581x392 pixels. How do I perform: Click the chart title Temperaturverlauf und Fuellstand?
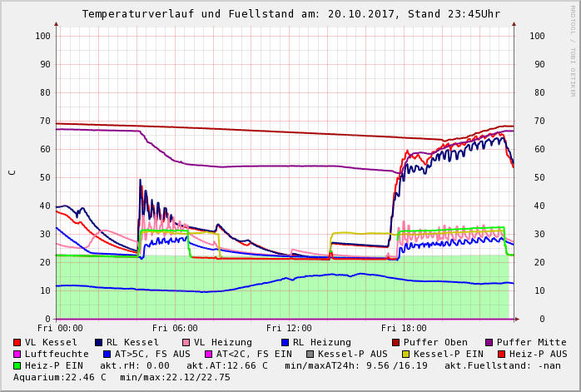(290, 14)
